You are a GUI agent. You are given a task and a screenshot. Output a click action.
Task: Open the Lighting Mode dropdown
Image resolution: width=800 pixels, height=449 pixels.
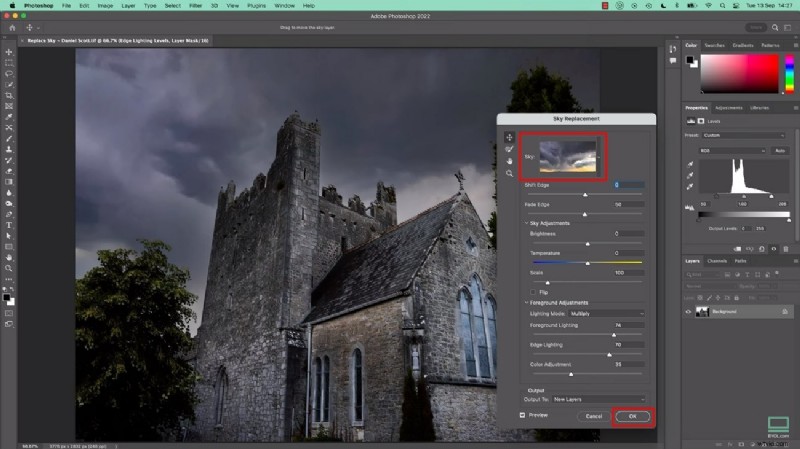pyautogui.click(x=607, y=314)
